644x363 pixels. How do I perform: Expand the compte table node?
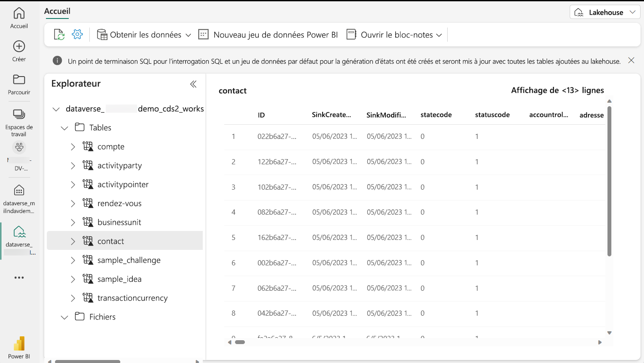73,147
